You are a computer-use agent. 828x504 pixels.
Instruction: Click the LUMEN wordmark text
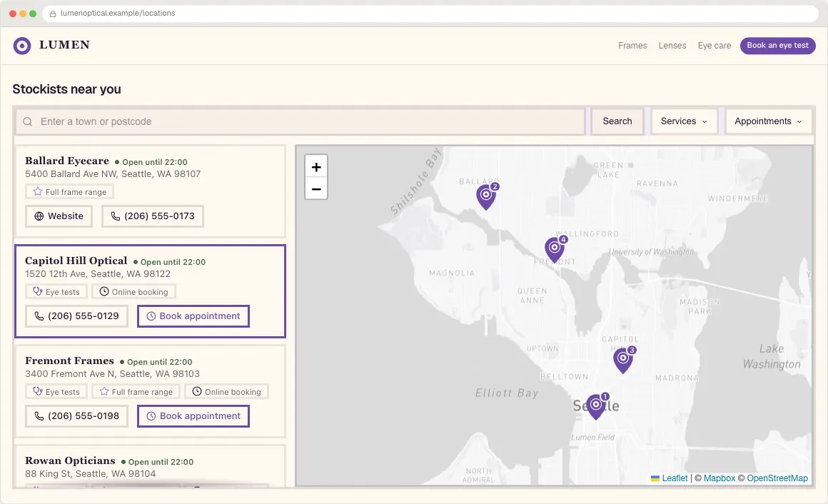point(64,45)
